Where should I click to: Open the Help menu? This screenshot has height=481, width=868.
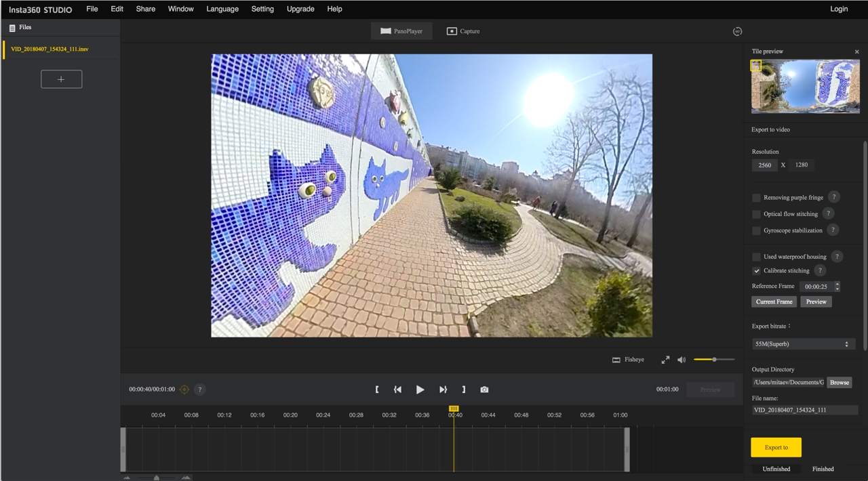click(x=334, y=9)
